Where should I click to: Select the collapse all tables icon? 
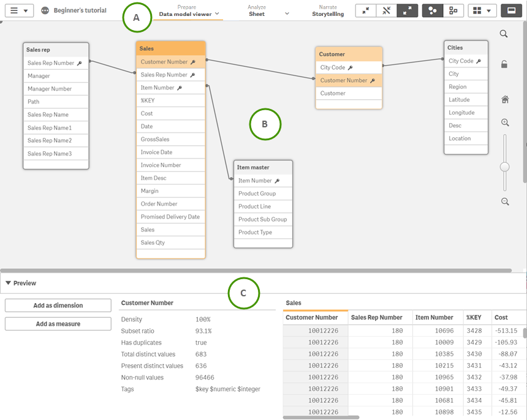pos(365,10)
